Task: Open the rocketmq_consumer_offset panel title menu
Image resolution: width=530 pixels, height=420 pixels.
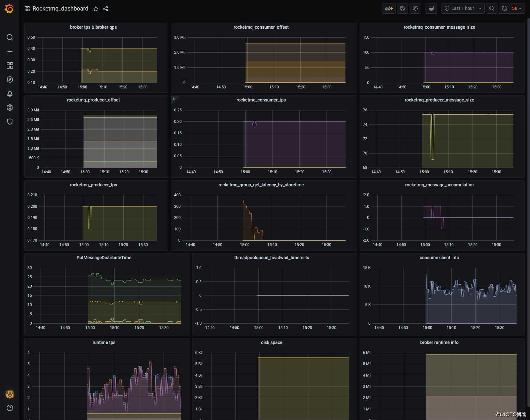Action: [261, 27]
